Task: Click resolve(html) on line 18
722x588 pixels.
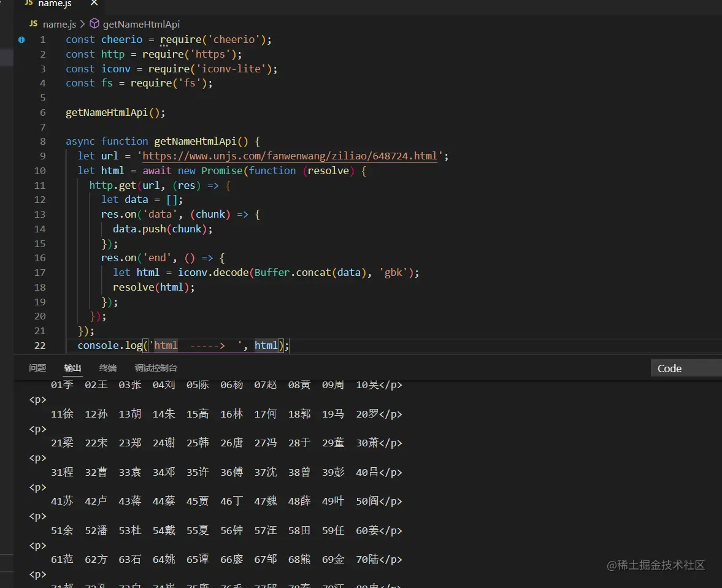Action: (151, 287)
